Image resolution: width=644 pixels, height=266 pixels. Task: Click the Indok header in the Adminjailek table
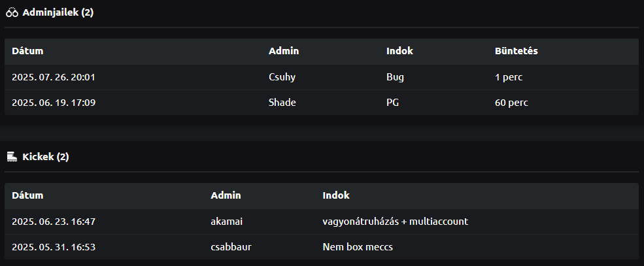(x=399, y=51)
